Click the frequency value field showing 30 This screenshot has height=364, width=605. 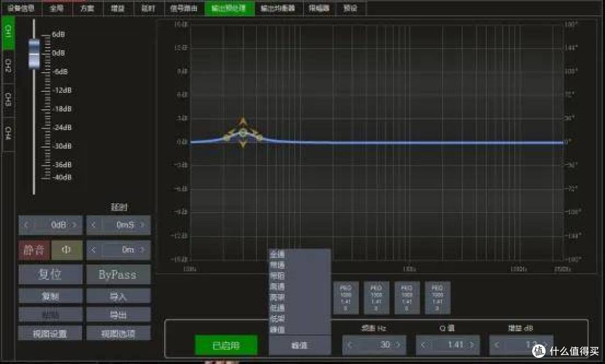coord(374,345)
